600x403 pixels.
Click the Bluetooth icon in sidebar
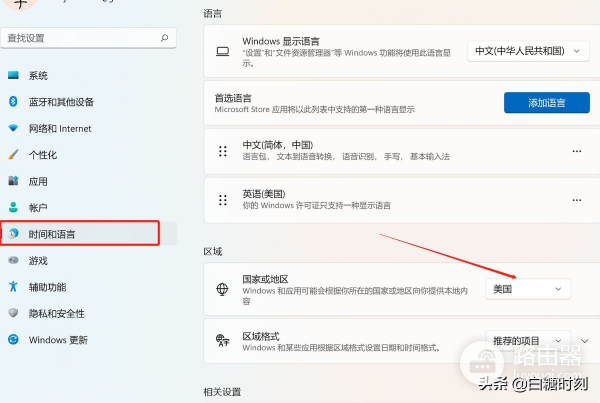pyautogui.click(x=13, y=101)
